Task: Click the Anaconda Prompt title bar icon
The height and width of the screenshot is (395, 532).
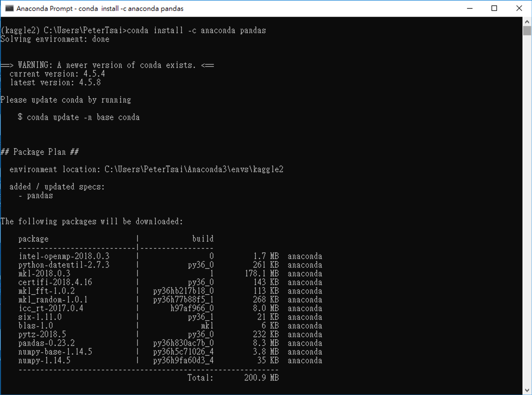Action: 9,8
